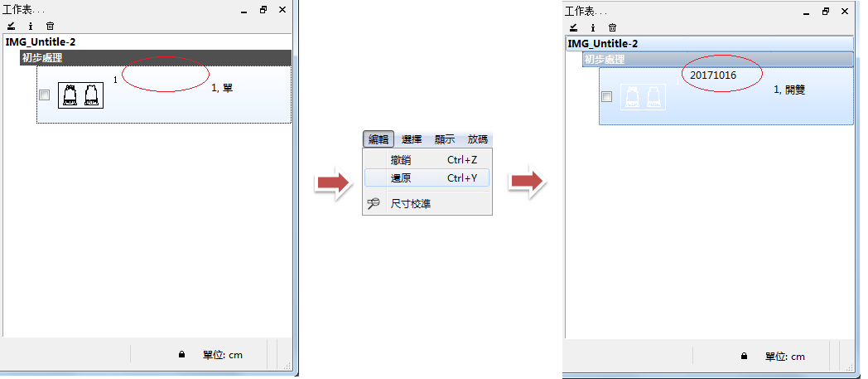Choose 撤銷 from the edit menu
868x379 pixels.
[401, 160]
